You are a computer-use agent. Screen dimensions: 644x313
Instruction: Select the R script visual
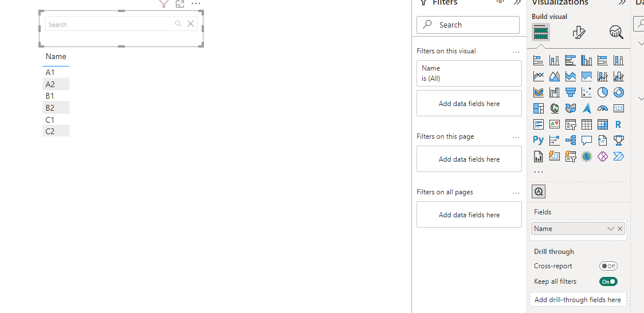(619, 124)
